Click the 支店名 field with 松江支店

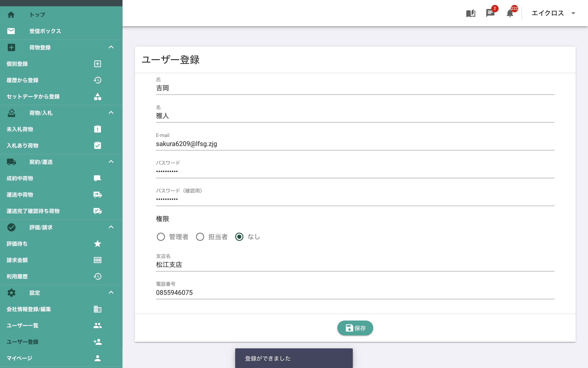[x=355, y=265]
